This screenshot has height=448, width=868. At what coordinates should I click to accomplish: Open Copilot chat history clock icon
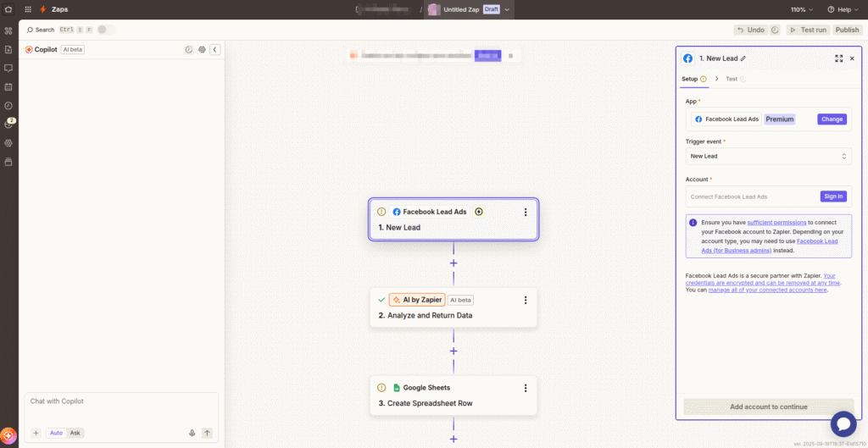point(189,50)
